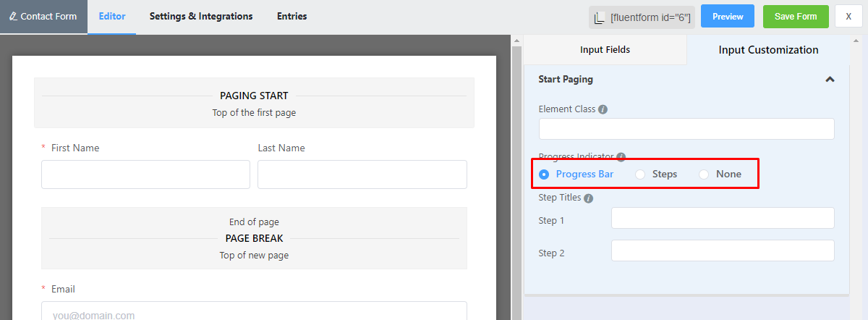
Task: Open the Editor tab
Action: click(111, 16)
